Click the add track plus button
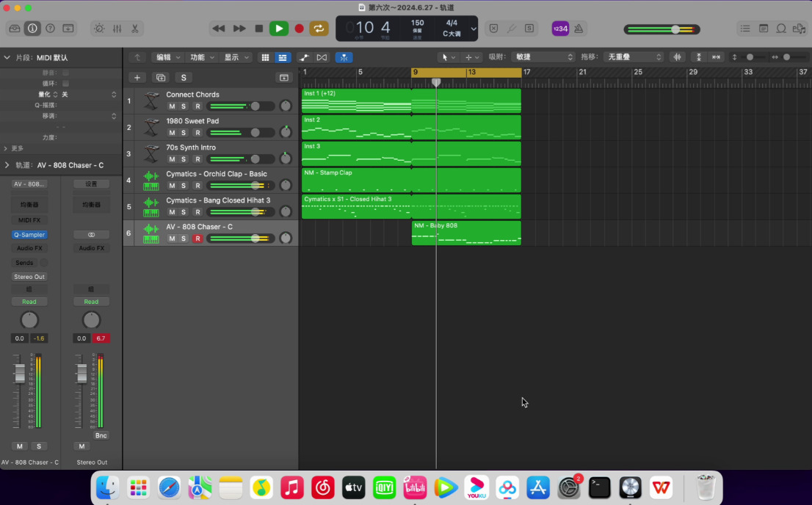Image resolution: width=812 pixels, height=505 pixels. click(x=137, y=78)
